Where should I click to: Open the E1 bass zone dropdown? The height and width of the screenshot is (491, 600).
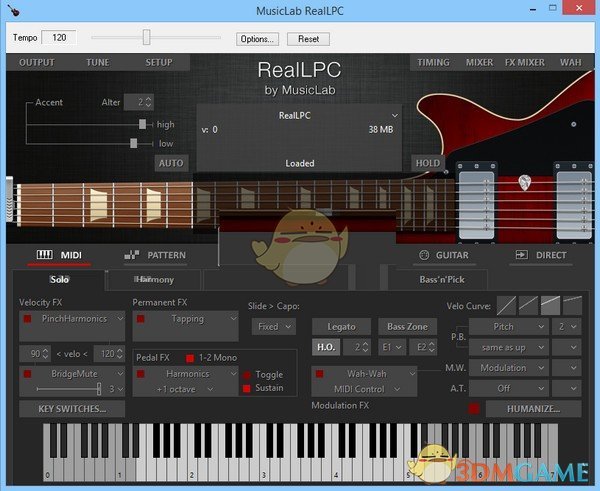coord(392,347)
